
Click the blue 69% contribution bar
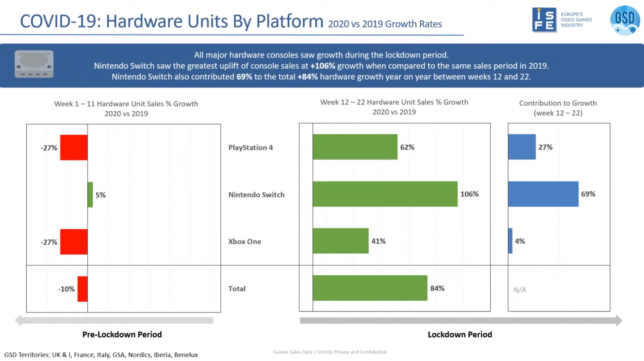coord(543,194)
